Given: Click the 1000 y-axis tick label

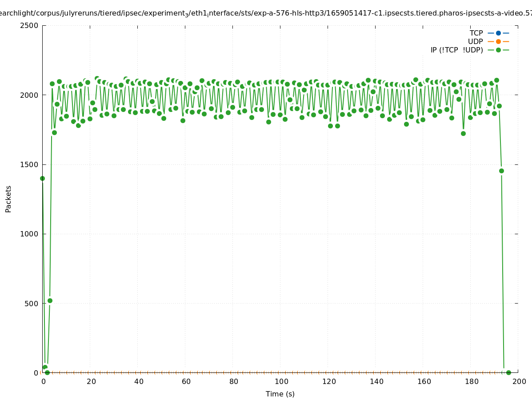Looking at the screenshot, I should [29, 234].
